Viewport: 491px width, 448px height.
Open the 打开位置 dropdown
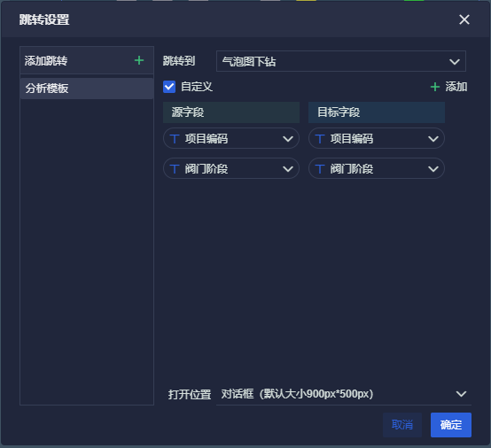click(x=344, y=394)
